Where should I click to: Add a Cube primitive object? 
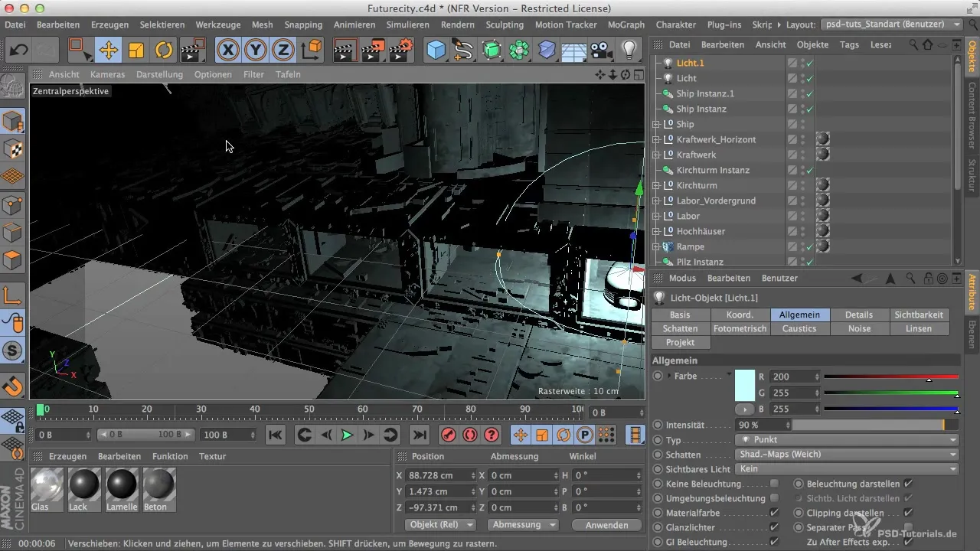436,51
